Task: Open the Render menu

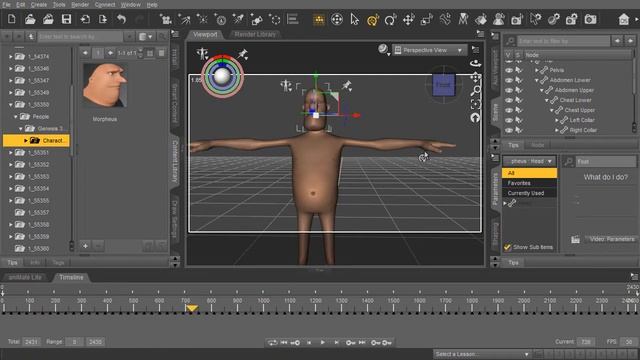Action: (80, 5)
